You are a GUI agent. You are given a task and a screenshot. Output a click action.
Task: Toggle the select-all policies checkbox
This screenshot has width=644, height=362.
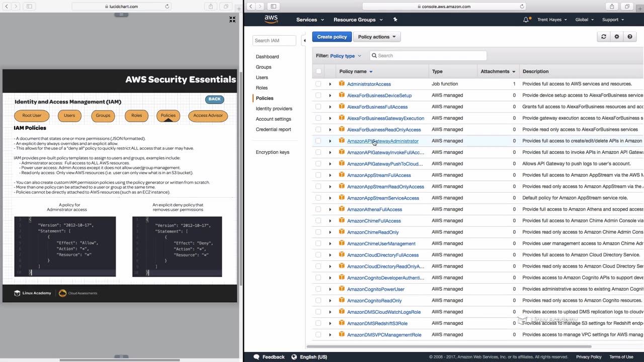(318, 71)
